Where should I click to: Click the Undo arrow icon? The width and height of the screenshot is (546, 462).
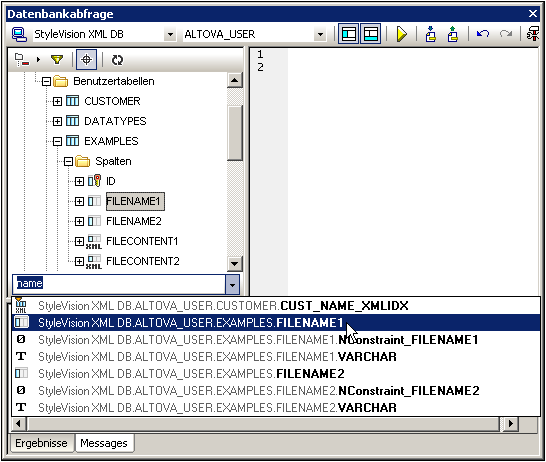[483, 34]
